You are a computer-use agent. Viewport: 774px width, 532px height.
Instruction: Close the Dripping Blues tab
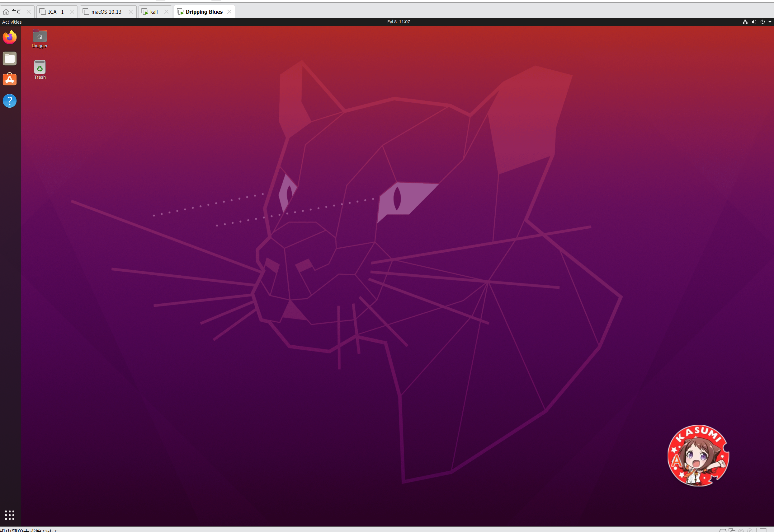click(229, 12)
